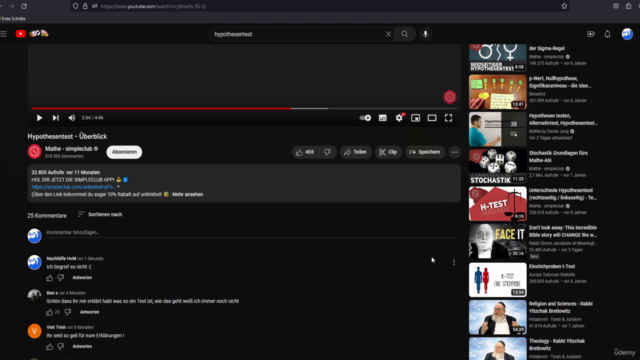This screenshot has width=640, height=360.
Task: Like the Ben s comment
Action: point(49,312)
